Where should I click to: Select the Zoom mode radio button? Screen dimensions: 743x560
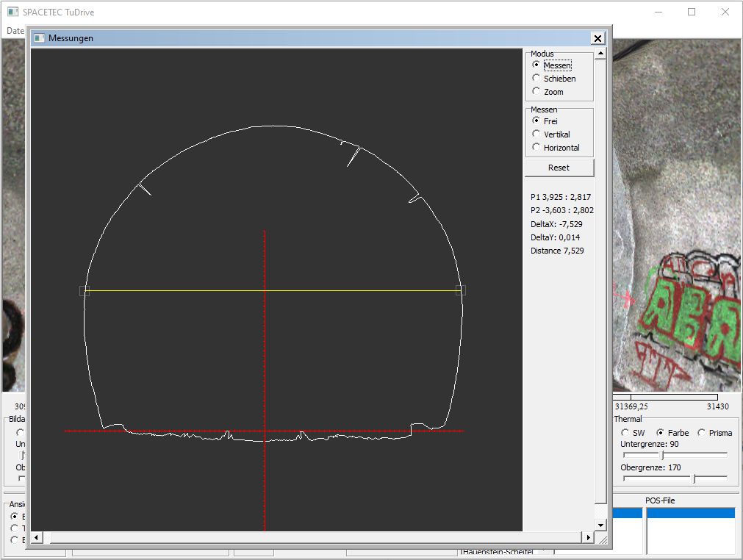coord(536,92)
